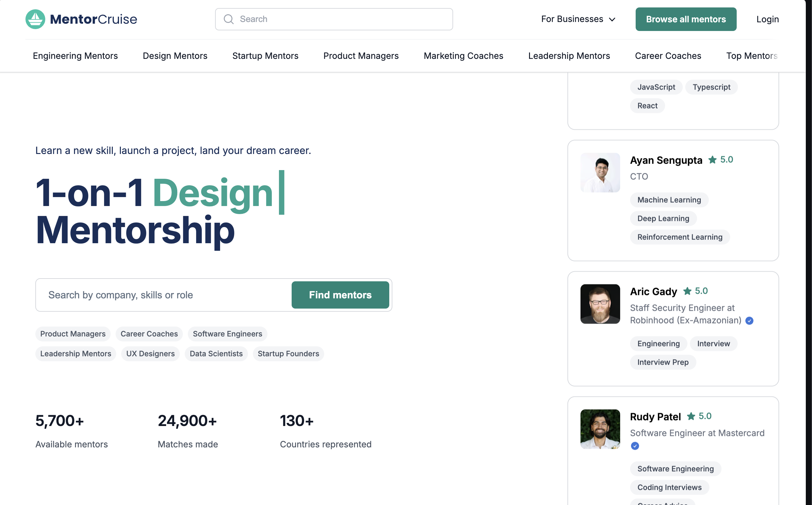Image resolution: width=812 pixels, height=505 pixels.
Task: Click Aric Gady's blue verified badge
Action: point(749,321)
